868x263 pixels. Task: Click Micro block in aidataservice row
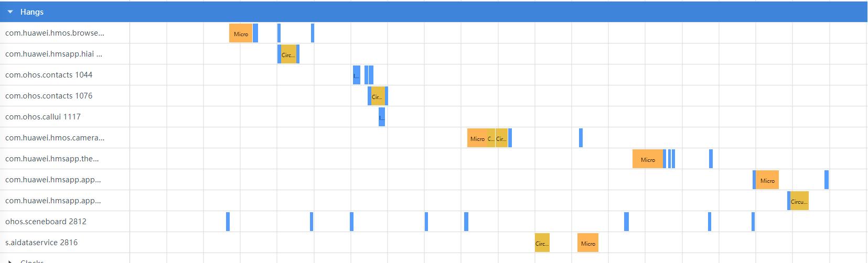[588, 243]
